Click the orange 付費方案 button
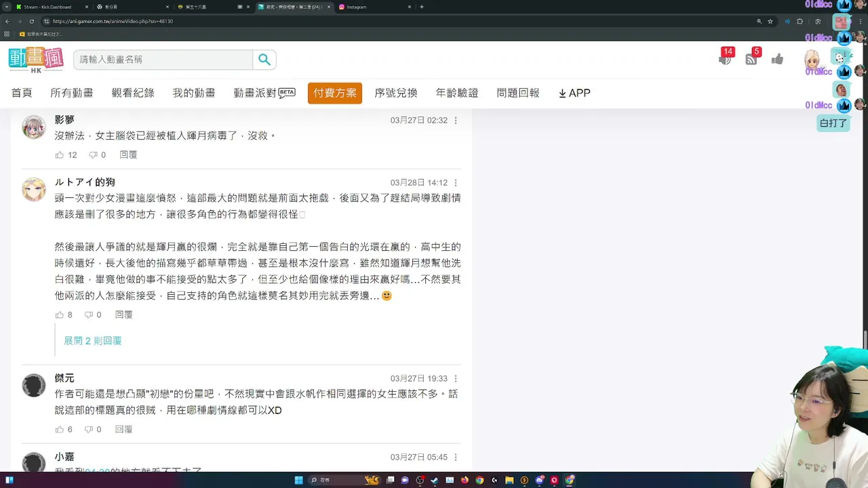This screenshot has width=868, height=488. tap(335, 93)
